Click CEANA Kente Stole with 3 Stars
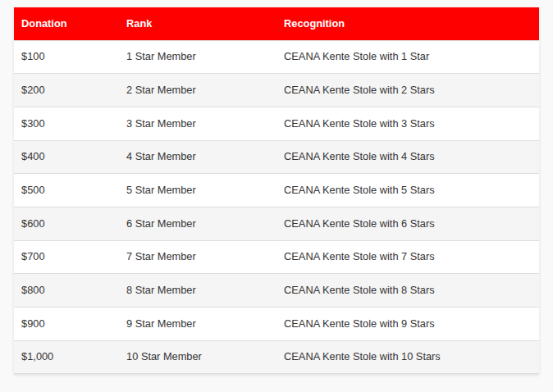Screen dimensions: 553x392 359,124
